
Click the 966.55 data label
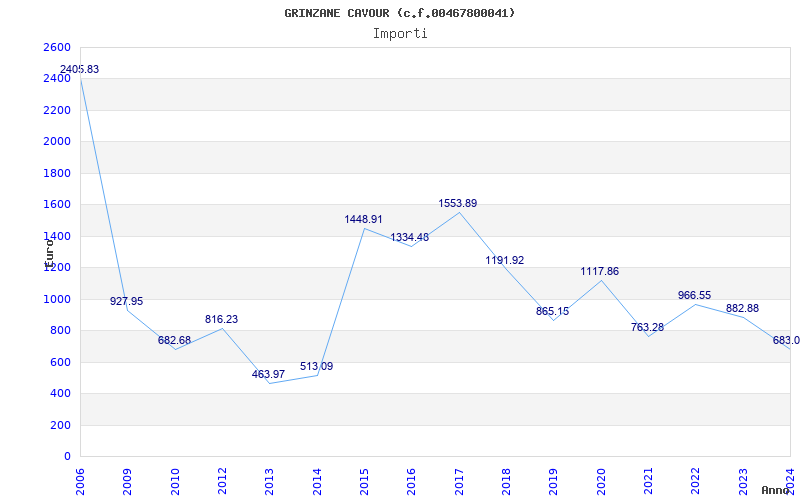694,295
